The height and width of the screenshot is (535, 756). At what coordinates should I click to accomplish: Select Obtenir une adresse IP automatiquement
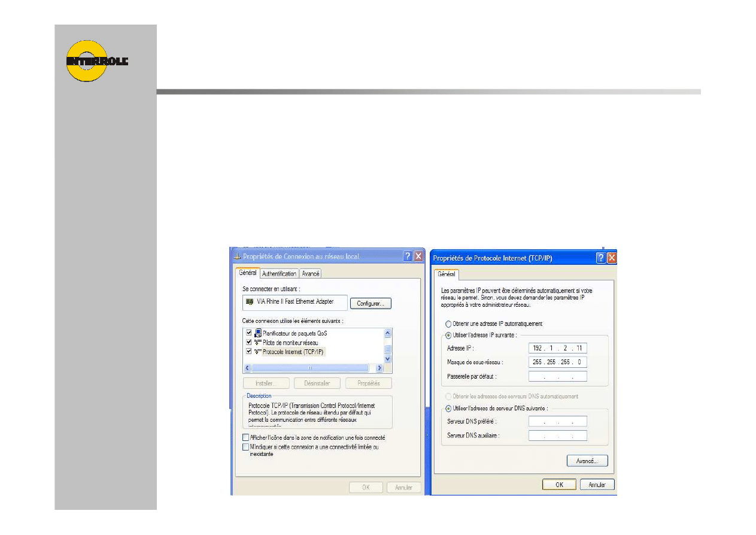click(x=448, y=324)
